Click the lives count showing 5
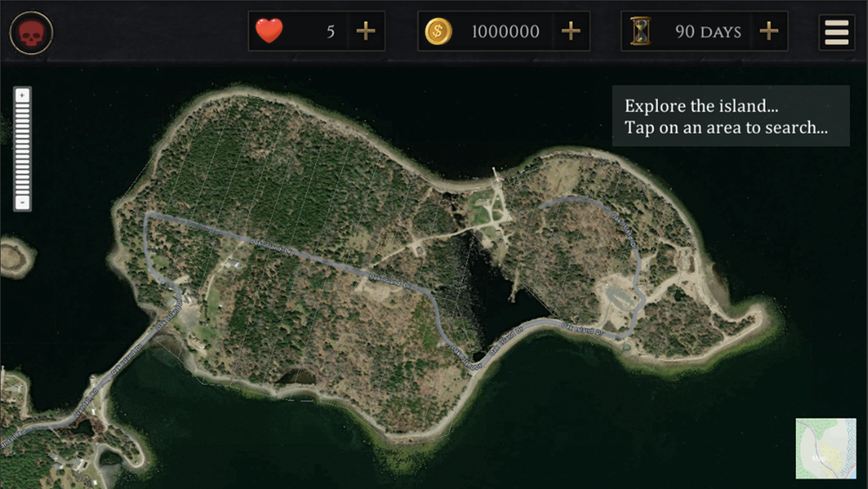868x489 pixels. 331,31
